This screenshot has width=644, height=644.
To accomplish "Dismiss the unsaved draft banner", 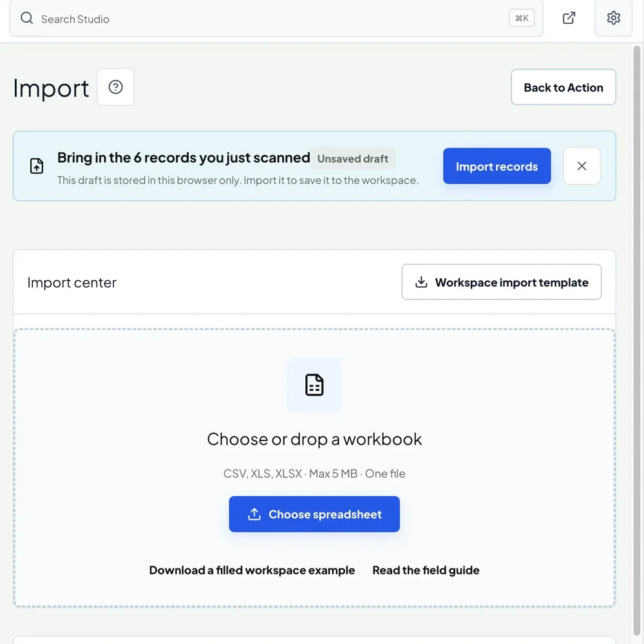I will pos(582,166).
